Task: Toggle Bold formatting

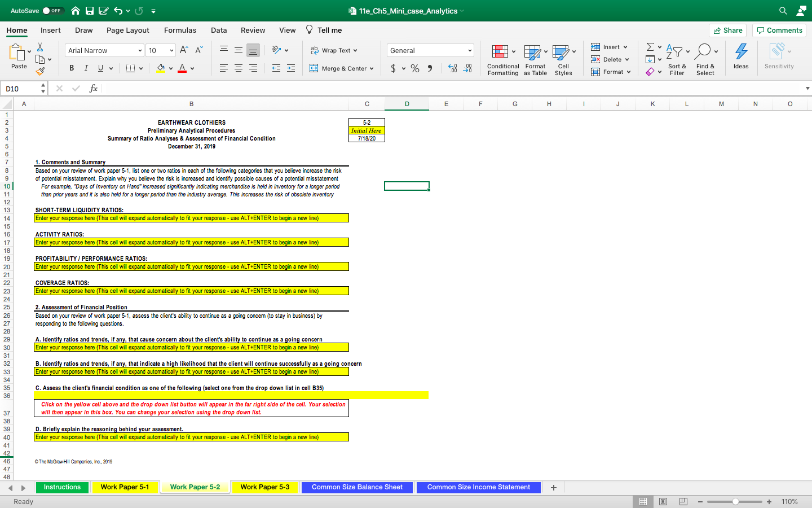Action: (72, 68)
